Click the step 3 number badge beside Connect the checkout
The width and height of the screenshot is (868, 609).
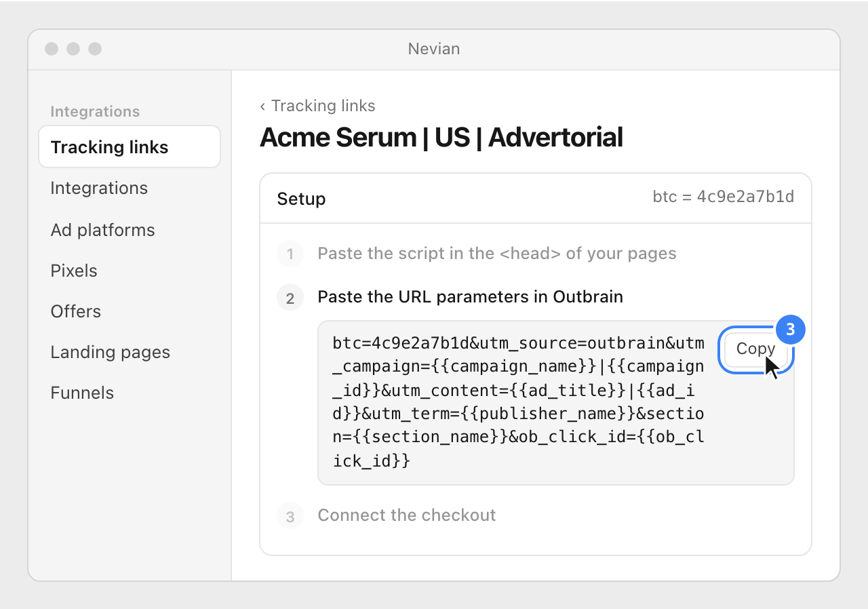point(290,516)
